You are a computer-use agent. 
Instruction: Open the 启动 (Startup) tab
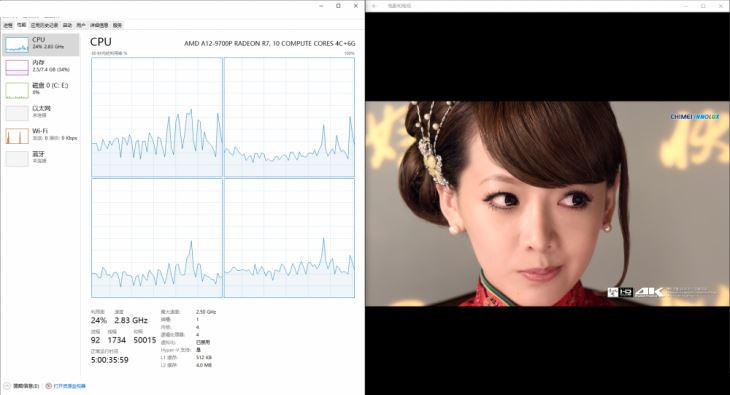tap(68, 25)
